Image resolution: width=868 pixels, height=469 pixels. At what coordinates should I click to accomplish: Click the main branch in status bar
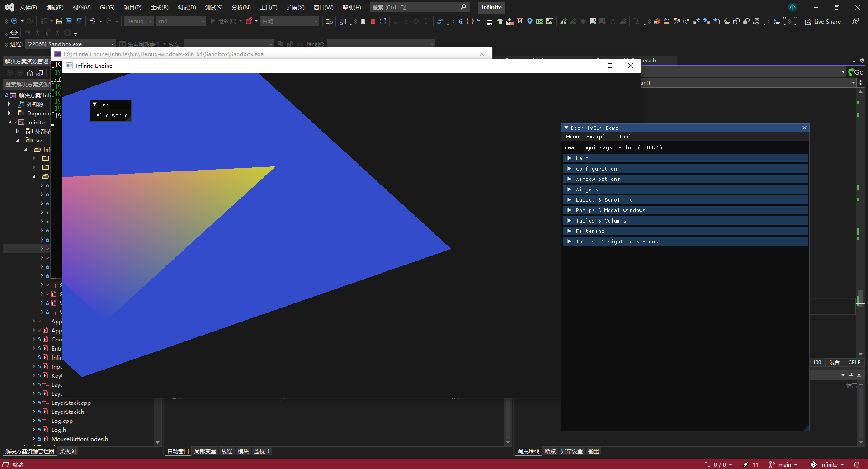[783, 464]
